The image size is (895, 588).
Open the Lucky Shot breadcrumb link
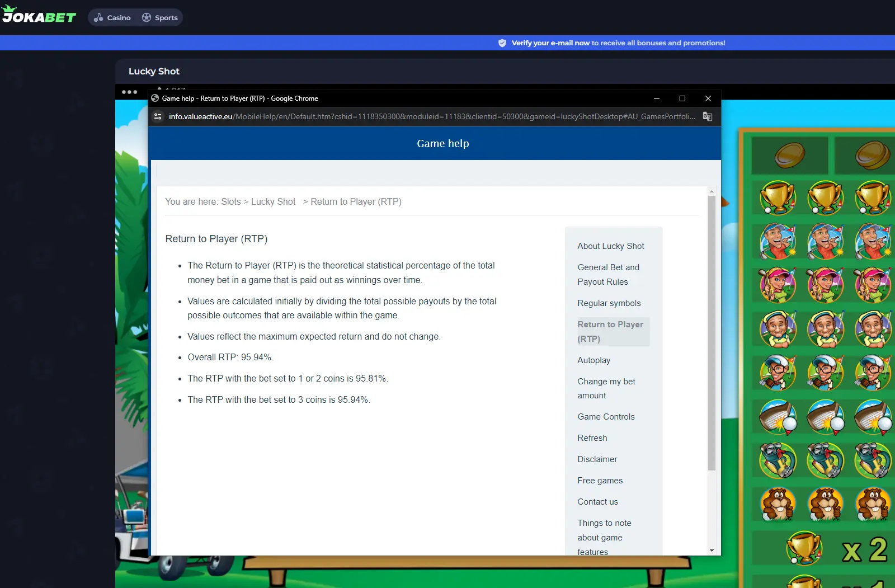pos(274,201)
